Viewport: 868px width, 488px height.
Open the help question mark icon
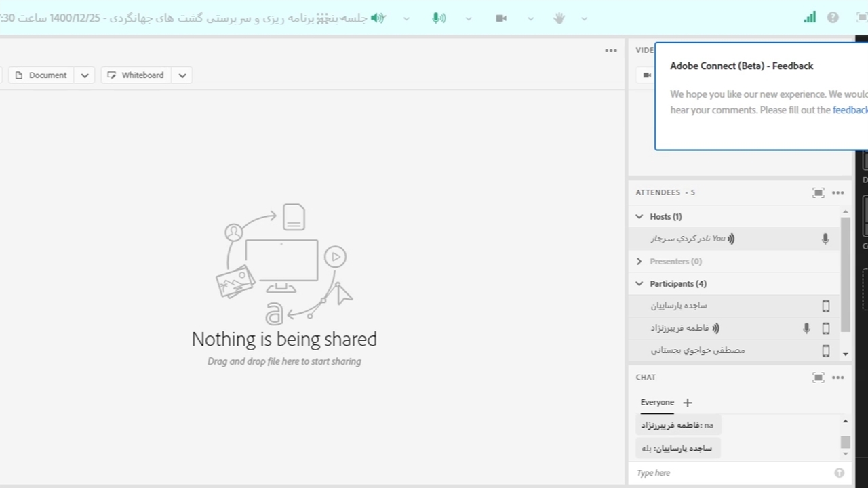(x=833, y=18)
